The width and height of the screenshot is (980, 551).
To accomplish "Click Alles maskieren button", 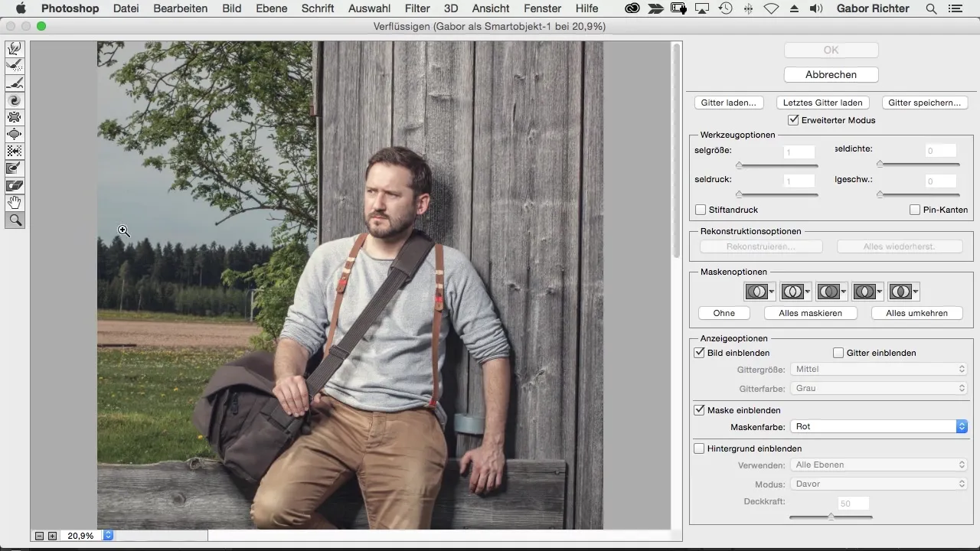I will click(811, 313).
